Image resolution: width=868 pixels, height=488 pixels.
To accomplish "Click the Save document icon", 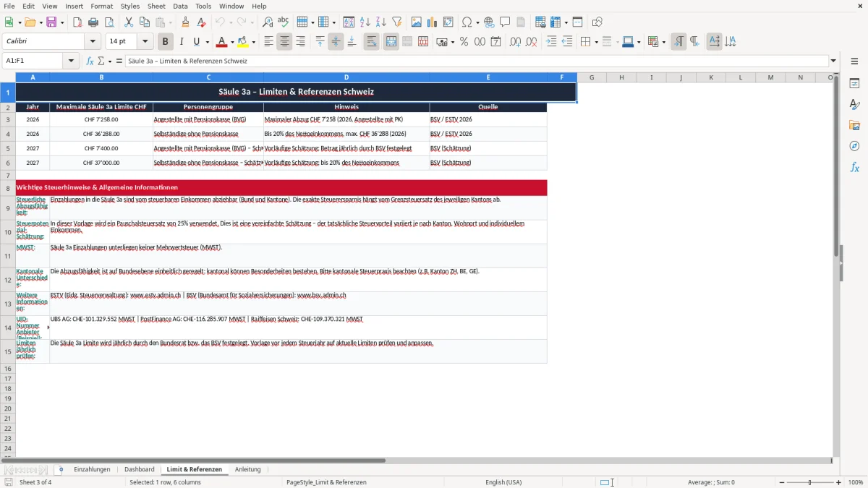I will 51,22.
